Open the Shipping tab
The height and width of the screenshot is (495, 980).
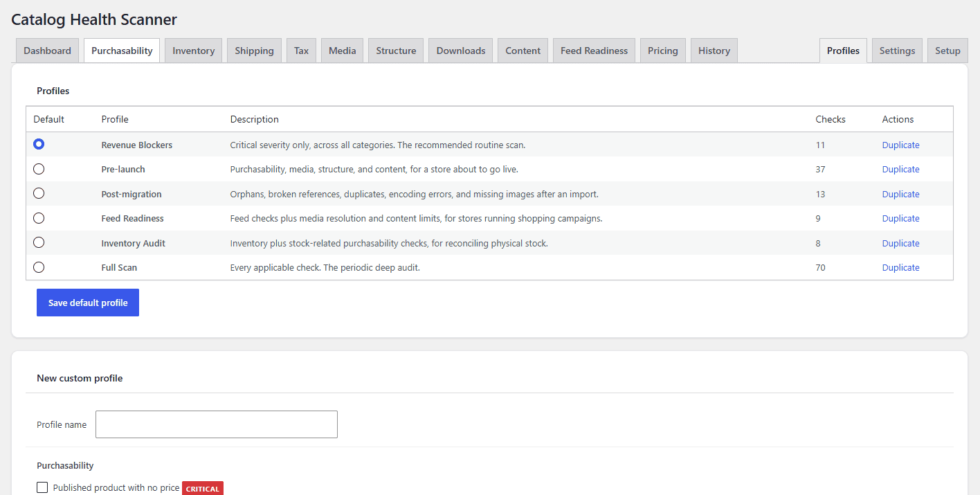[254, 51]
